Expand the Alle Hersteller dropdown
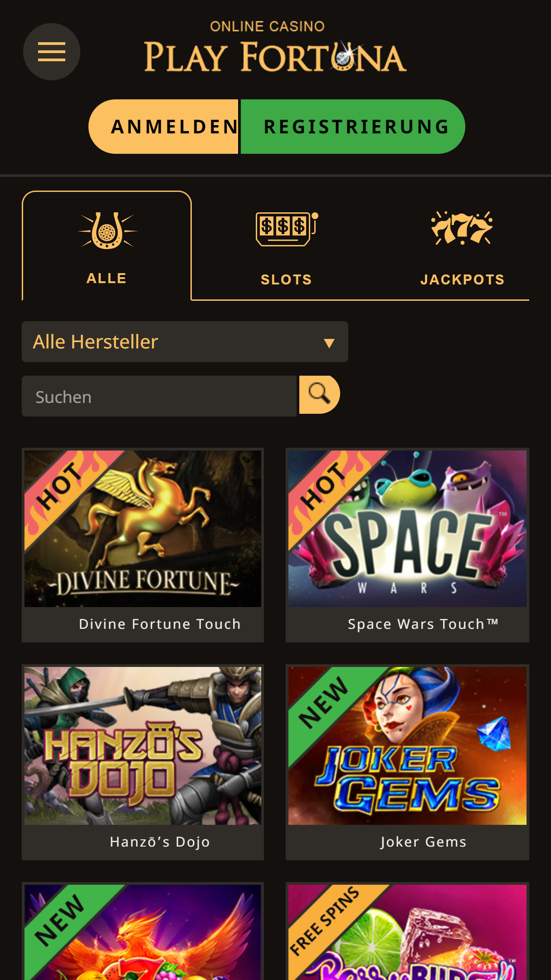The height and width of the screenshot is (980, 551). point(185,342)
